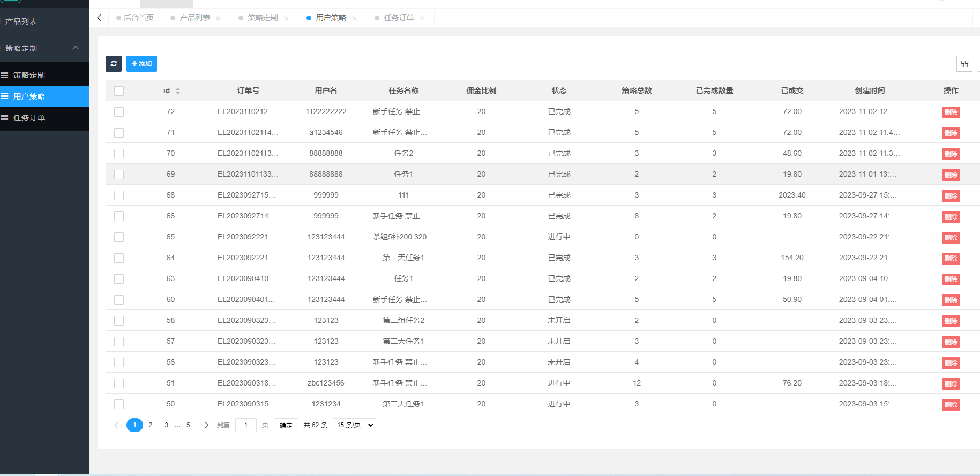Image resolution: width=980 pixels, height=476 pixels.
Task: Click the 2023.40 amount cell
Action: [792, 195]
